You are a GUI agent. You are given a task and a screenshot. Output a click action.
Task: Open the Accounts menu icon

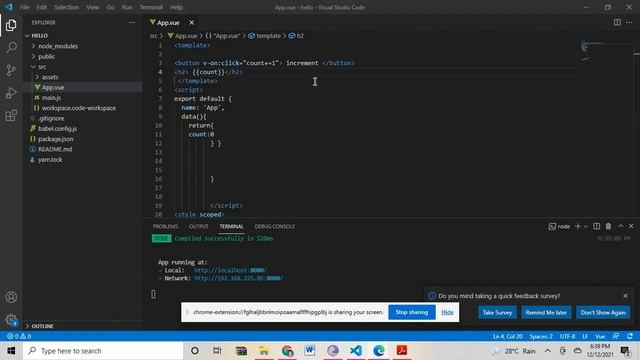click(11, 297)
